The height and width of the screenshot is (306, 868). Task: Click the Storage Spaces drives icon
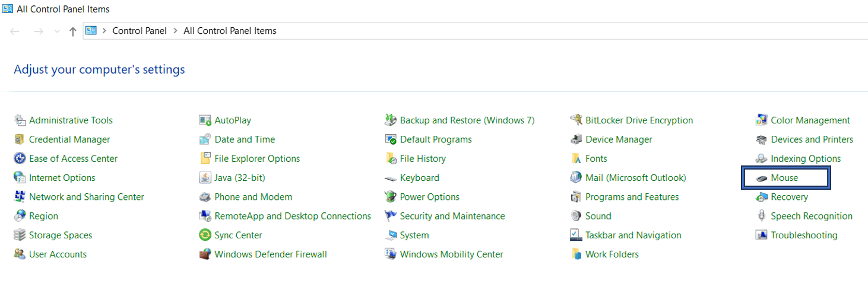(20, 235)
